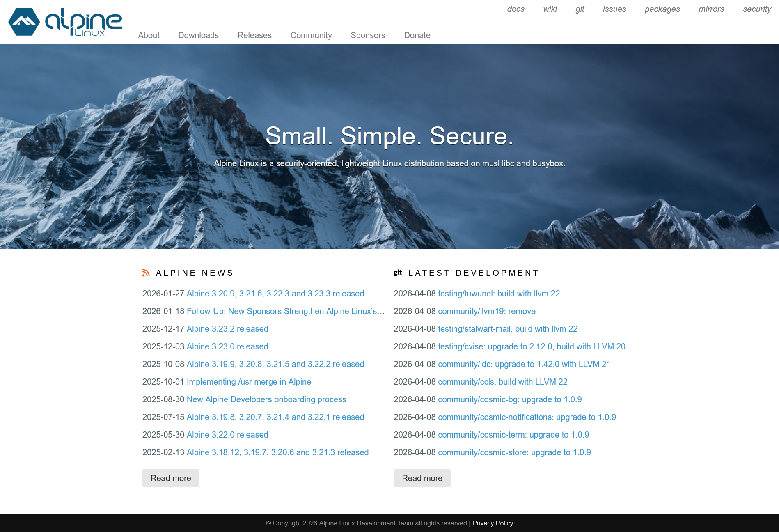Screen dimensions: 779x532
Task: Open the About menu item
Action: click(x=149, y=35)
